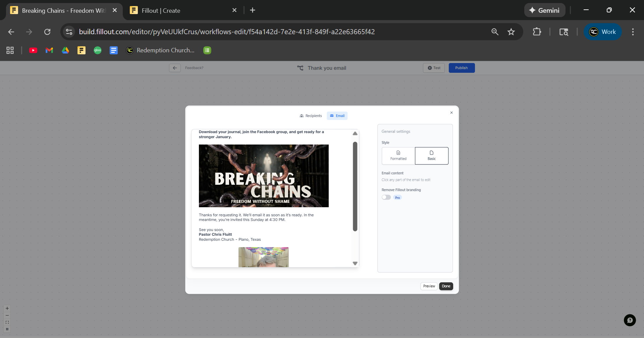Open the Google Drive bookmark
The width and height of the screenshot is (644, 338).
(65, 50)
